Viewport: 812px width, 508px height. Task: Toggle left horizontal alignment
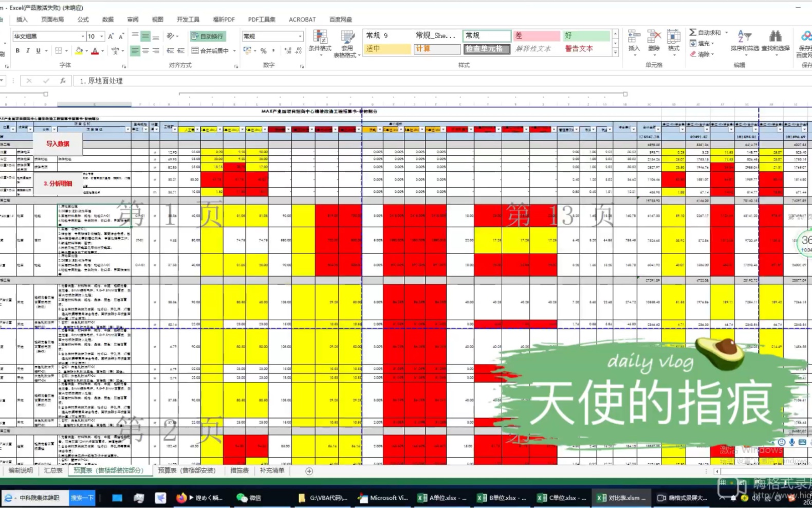135,51
